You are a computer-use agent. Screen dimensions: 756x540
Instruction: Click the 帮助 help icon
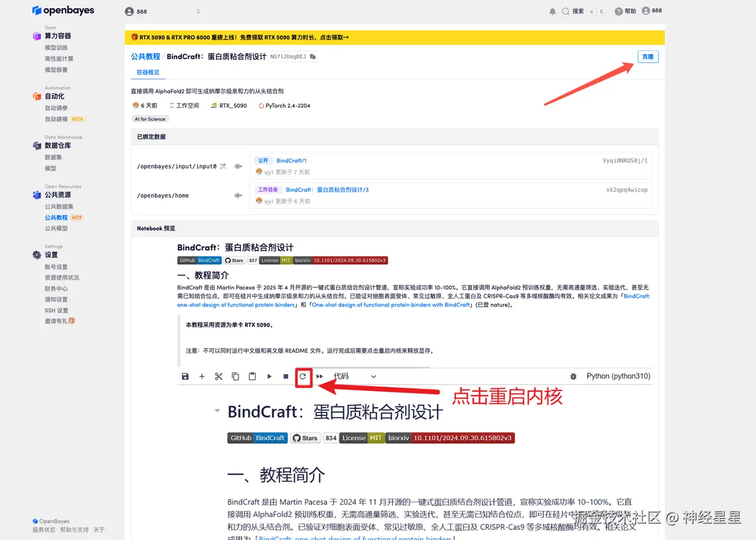click(x=618, y=11)
